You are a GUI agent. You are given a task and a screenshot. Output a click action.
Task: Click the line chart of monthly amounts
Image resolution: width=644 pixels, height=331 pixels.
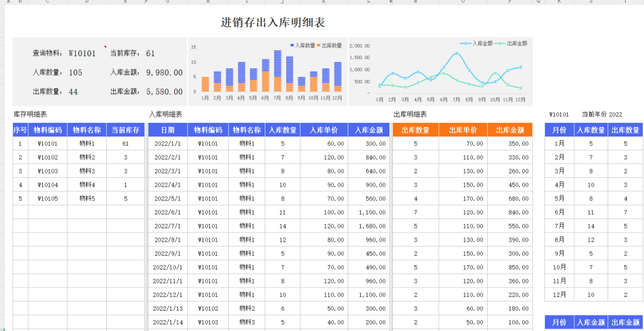click(x=440, y=72)
